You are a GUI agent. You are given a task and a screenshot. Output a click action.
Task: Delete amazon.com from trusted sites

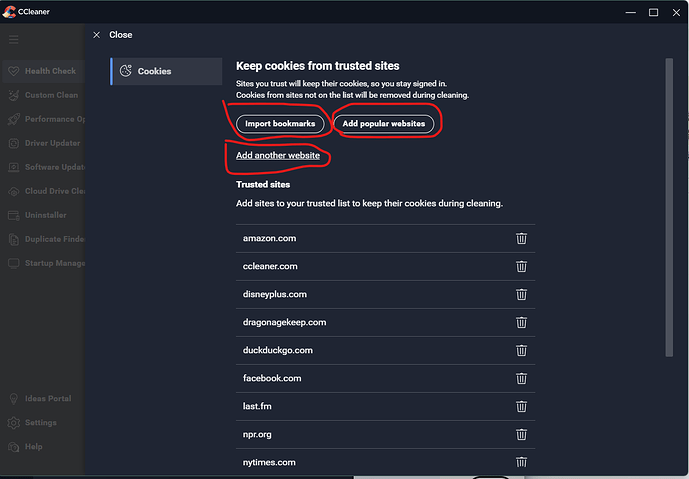pyautogui.click(x=521, y=239)
